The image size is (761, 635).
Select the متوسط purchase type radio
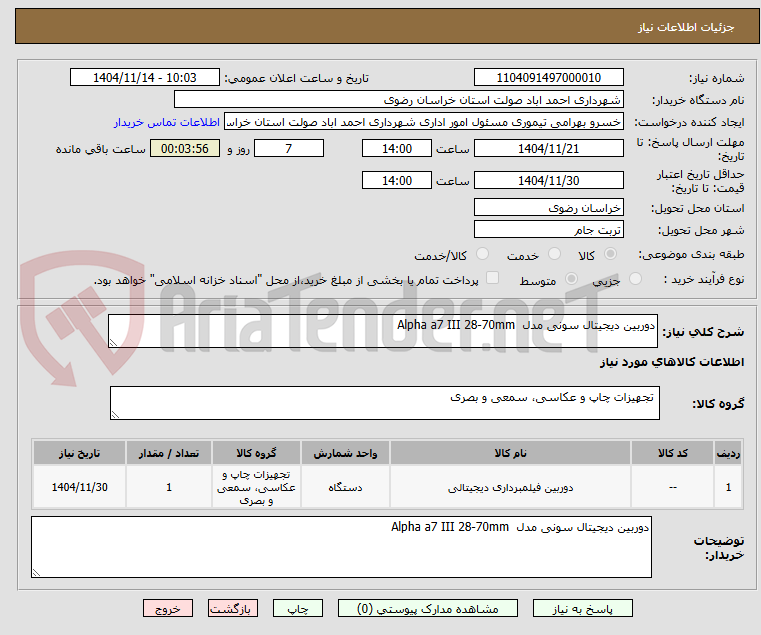(571, 279)
